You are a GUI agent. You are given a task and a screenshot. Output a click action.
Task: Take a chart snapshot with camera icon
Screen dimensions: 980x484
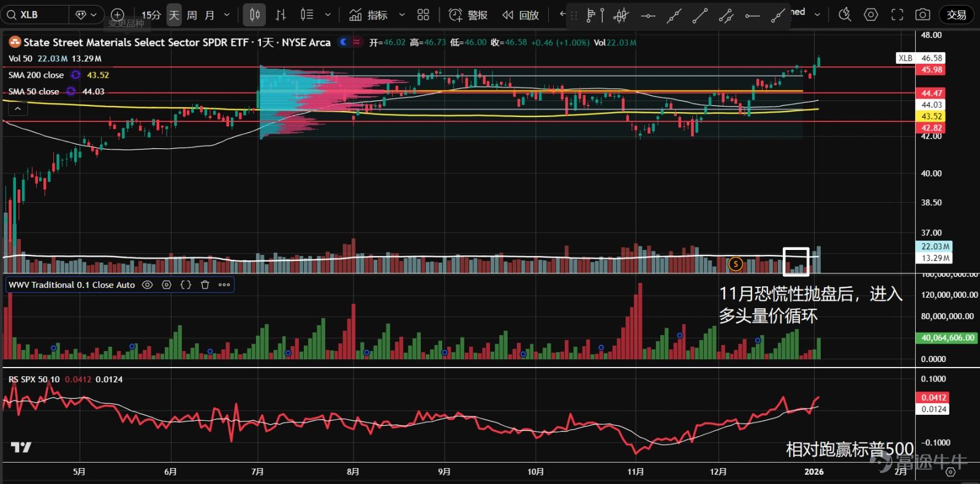tap(923, 15)
